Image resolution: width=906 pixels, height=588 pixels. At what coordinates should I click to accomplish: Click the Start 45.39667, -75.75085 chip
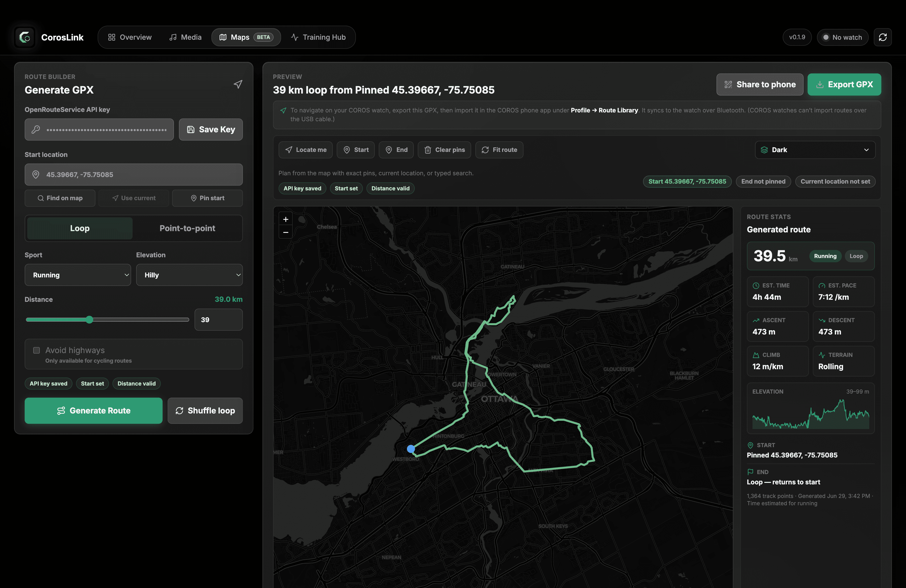(687, 181)
